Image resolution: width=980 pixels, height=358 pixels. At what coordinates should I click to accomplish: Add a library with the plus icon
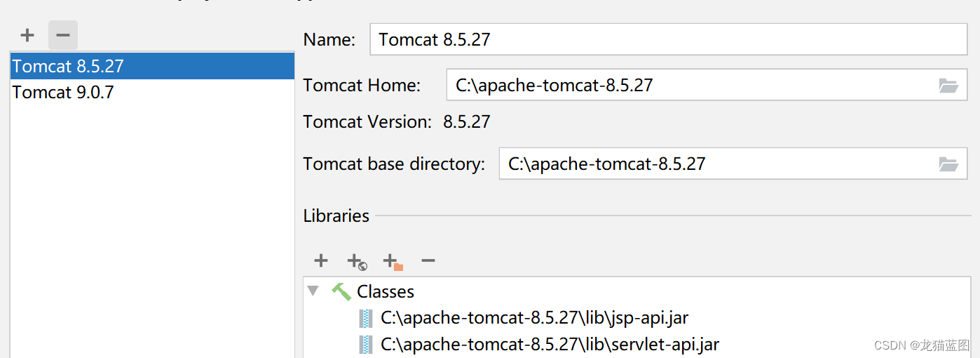coord(321,261)
